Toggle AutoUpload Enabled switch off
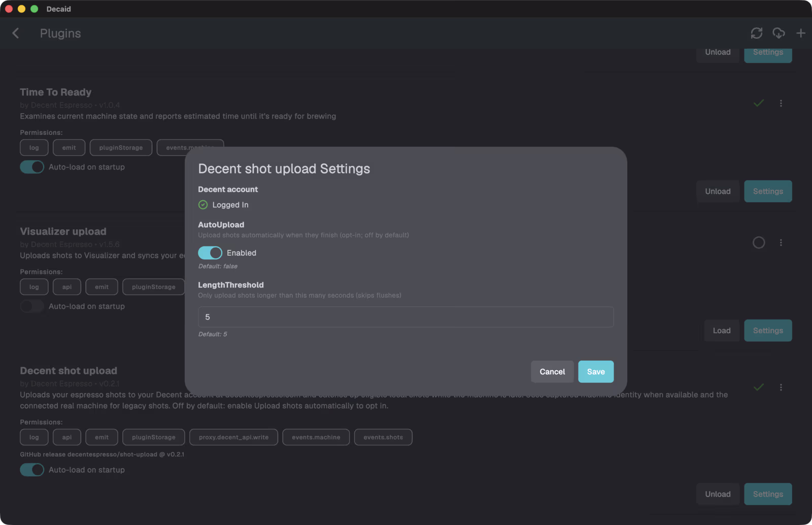The width and height of the screenshot is (812, 525). pos(210,253)
